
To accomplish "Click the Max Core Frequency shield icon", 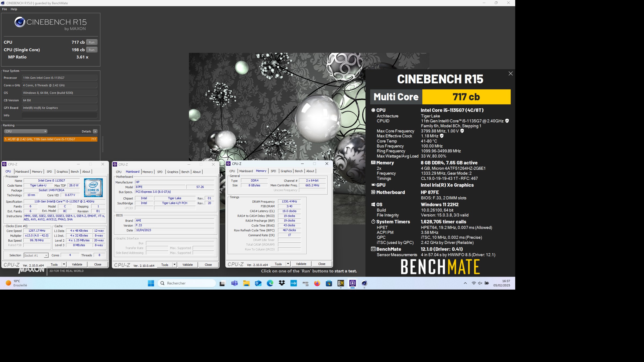I will tap(462, 131).
